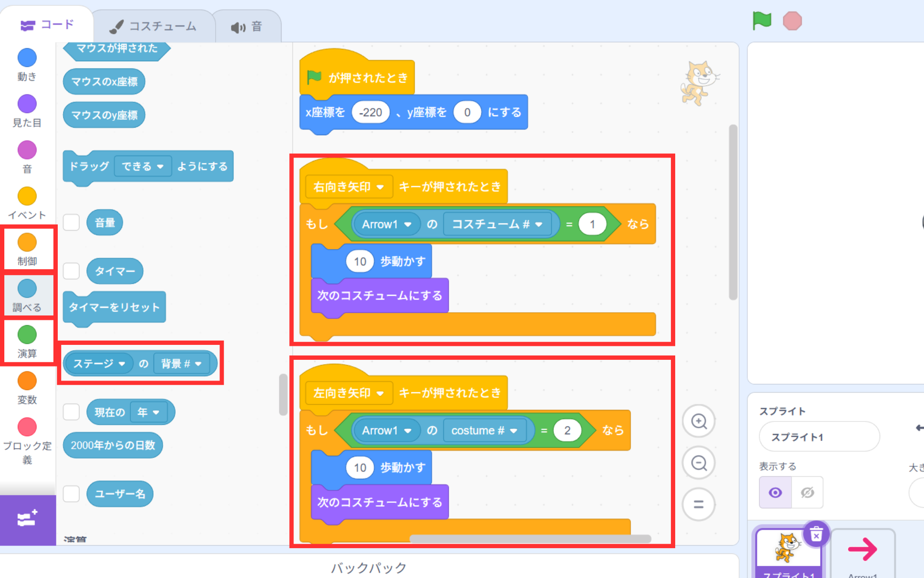
Task: Open the バックパック panel
Action: [369, 567]
